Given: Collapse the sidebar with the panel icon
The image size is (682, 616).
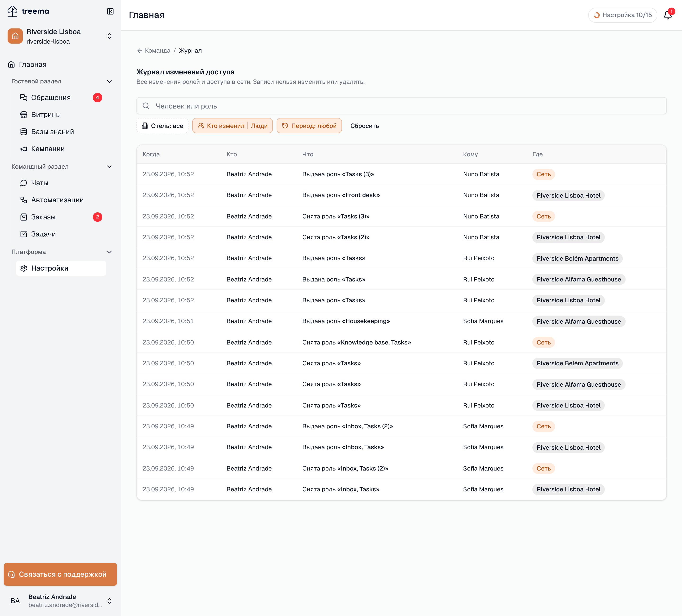Looking at the screenshot, I should pos(110,12).
